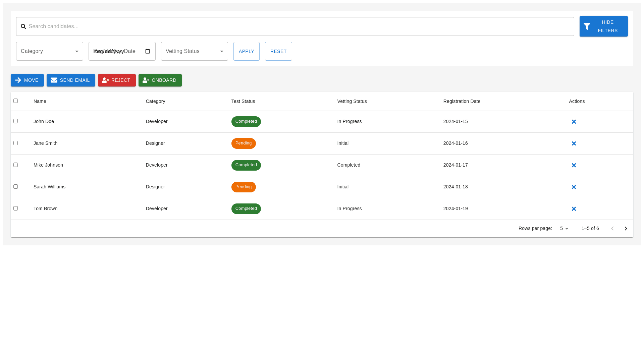Image resolution: width=644 pixels, height=362 pixels.
Task: Click the search magnifier icon in search bar
Action: point(23,26)
